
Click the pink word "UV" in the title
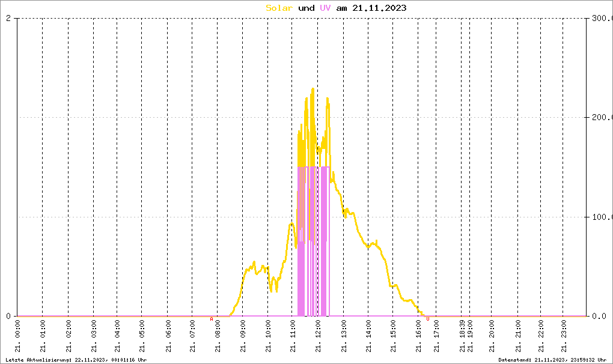pos(325,8)
